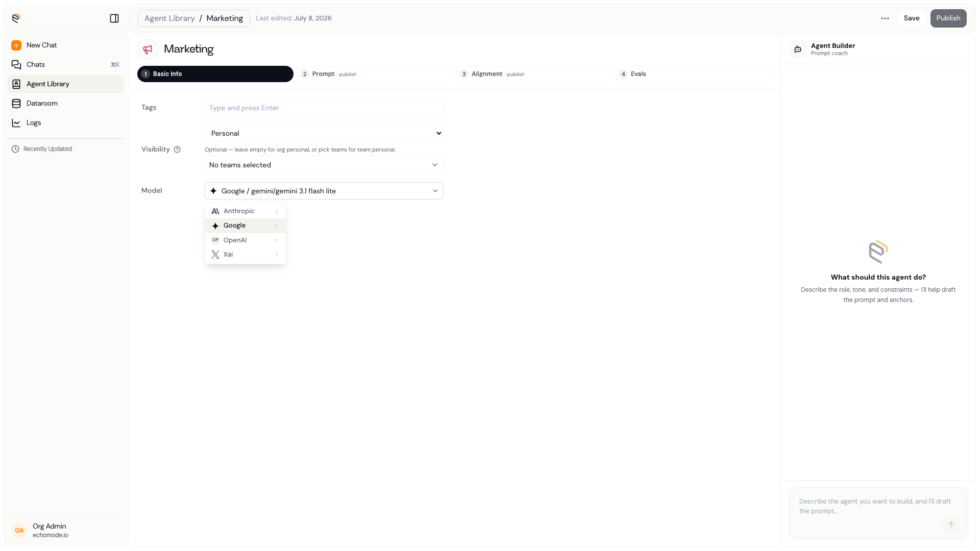Click the Marketing breadcrumb
The image size is (980, 551).
tap(225, 18)
